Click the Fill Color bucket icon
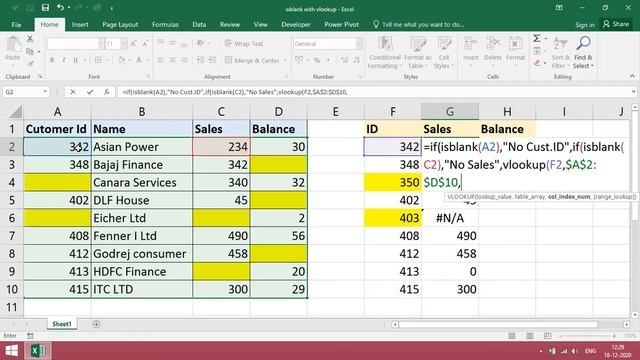The height and width of the screenshot is (360, 640). pos(122,60)
